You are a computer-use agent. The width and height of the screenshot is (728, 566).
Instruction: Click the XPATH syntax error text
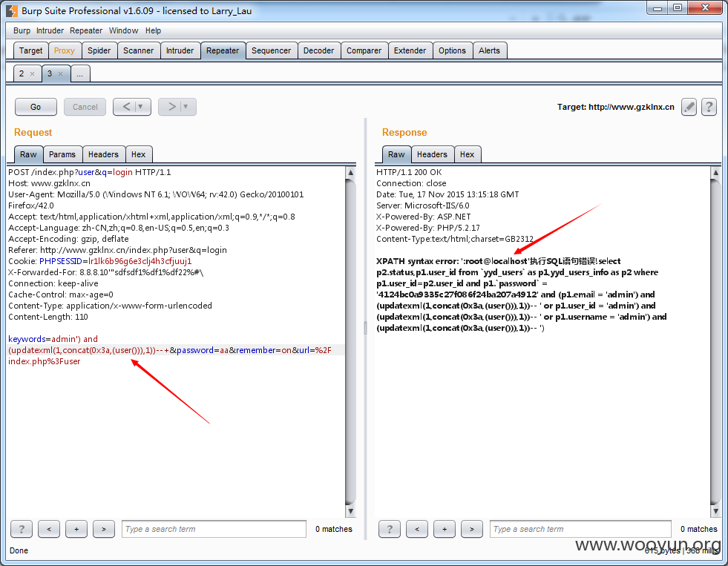click(x=418, y=261)
